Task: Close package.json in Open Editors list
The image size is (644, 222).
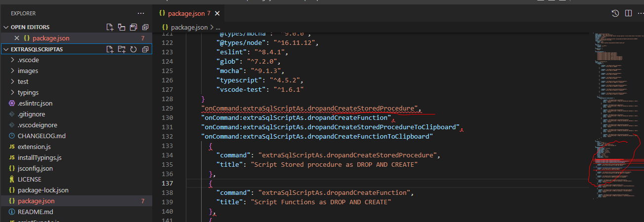Action: pos(17,38)
